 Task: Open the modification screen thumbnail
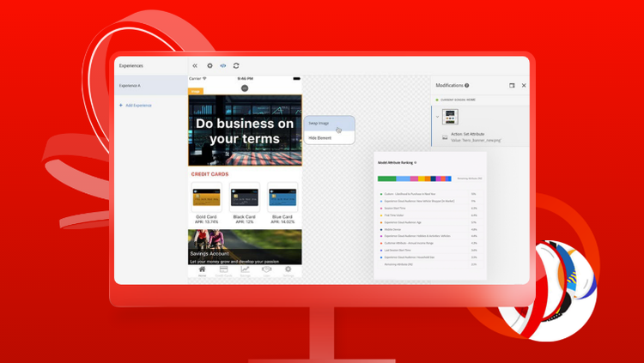click(x=450, y=117)
